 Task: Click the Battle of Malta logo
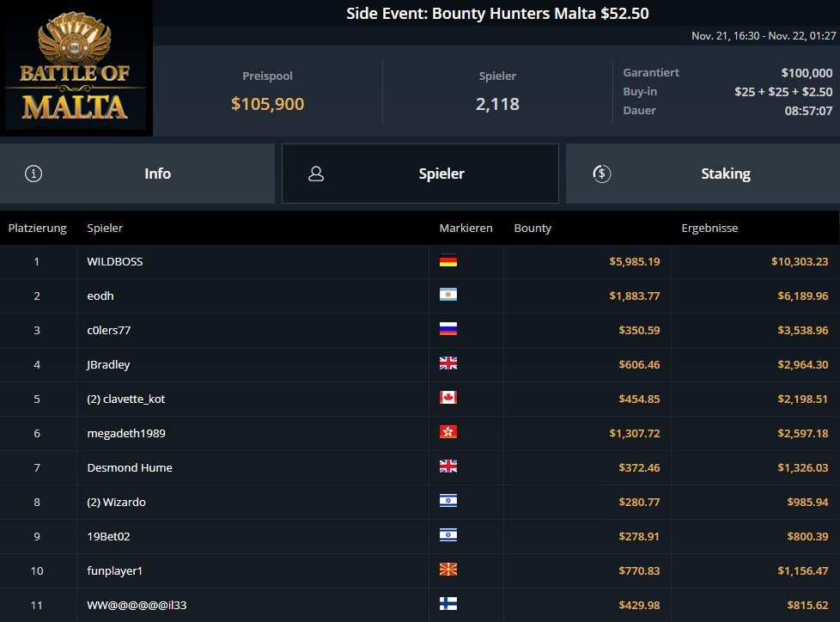pos(76,69)
